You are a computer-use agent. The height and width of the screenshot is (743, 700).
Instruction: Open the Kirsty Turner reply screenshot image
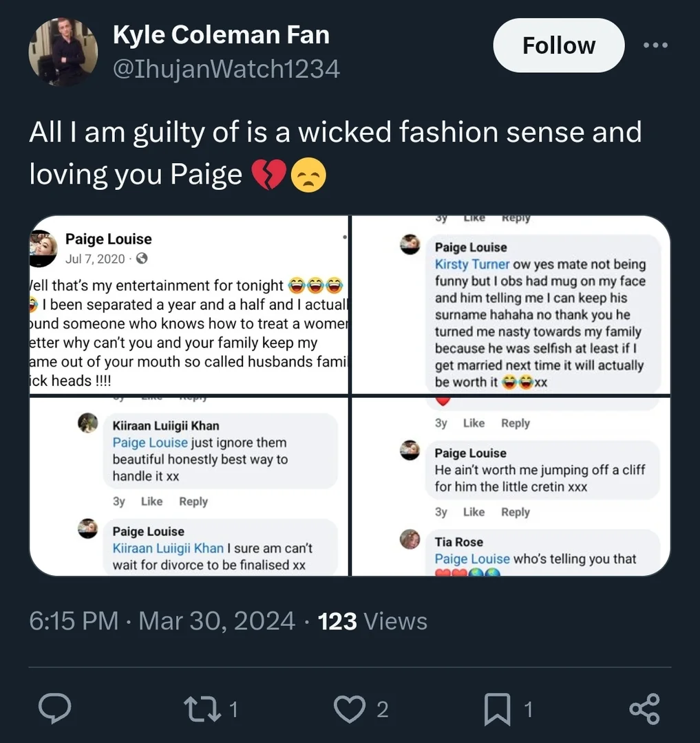[511, 304]
